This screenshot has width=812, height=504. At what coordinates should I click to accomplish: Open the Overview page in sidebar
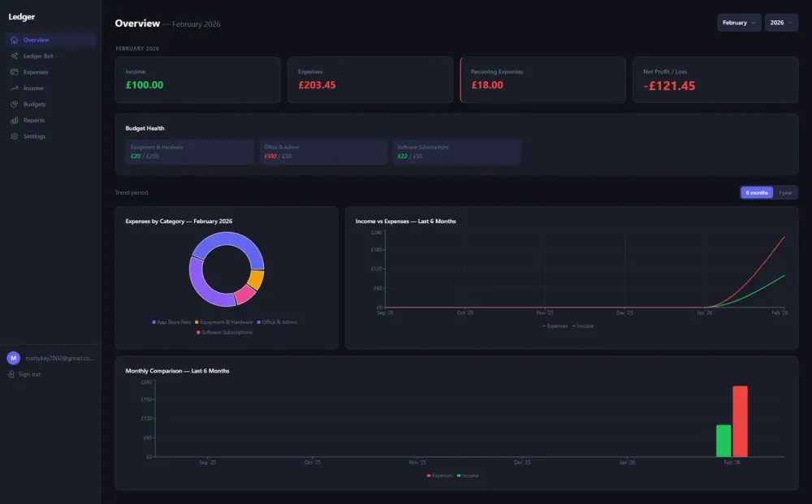pyautogui.click(x=50, y=40)
